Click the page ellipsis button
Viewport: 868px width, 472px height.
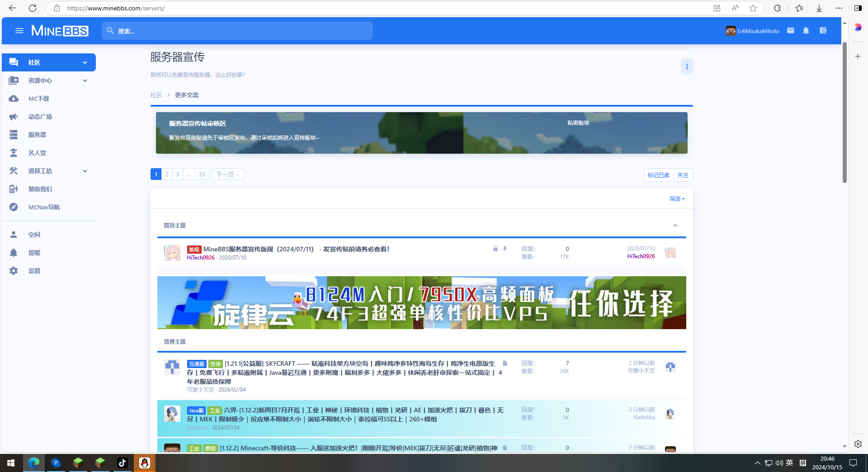(x=189, y=174)
